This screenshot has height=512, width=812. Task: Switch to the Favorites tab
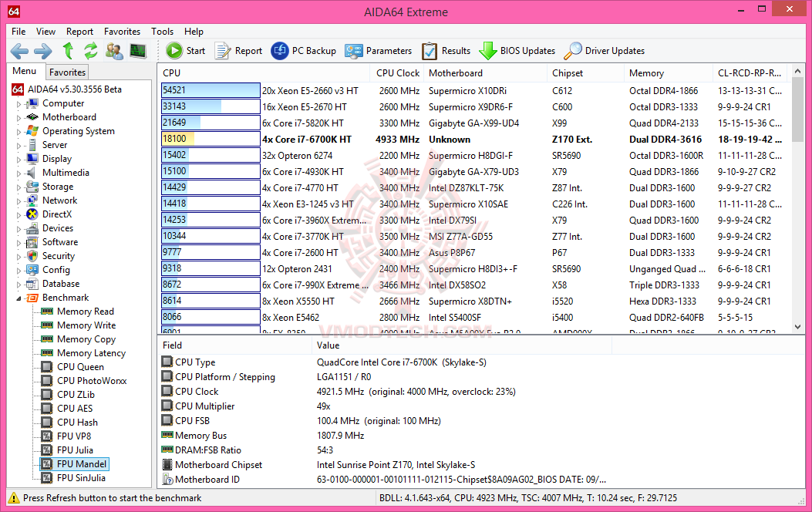(67, 72)
